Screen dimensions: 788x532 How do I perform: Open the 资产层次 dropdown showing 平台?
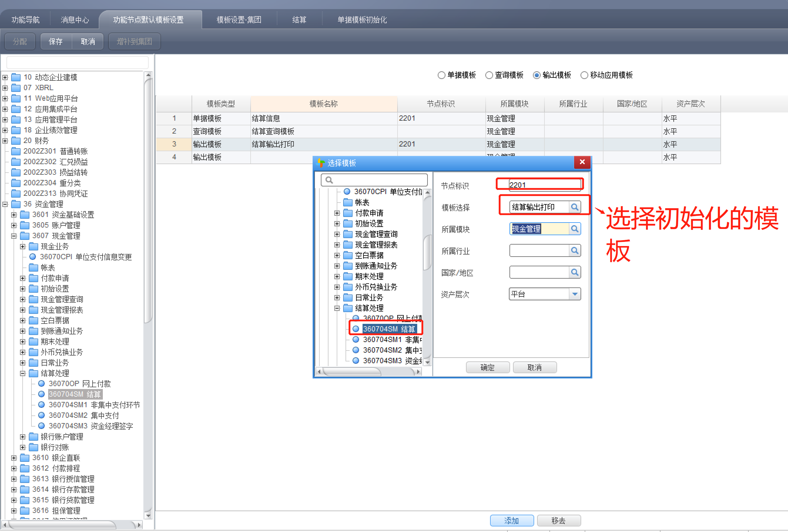pyautogui.click(x=574, y=294)
